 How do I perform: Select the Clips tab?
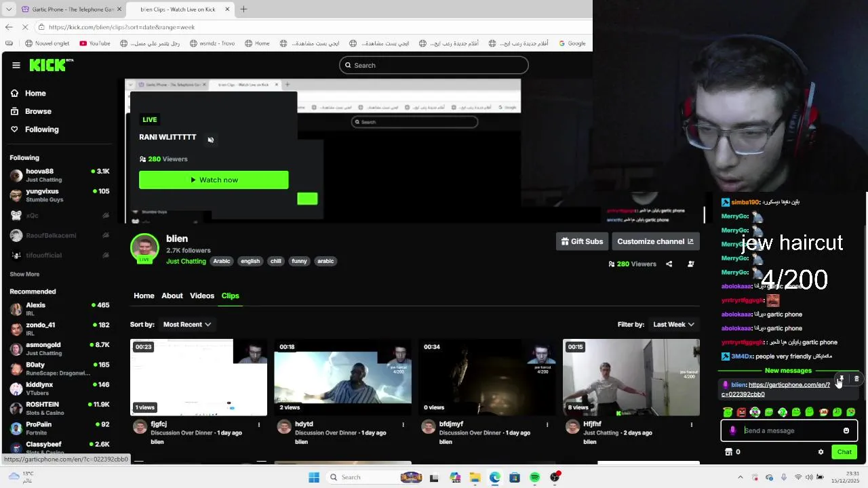pos(230,296)
